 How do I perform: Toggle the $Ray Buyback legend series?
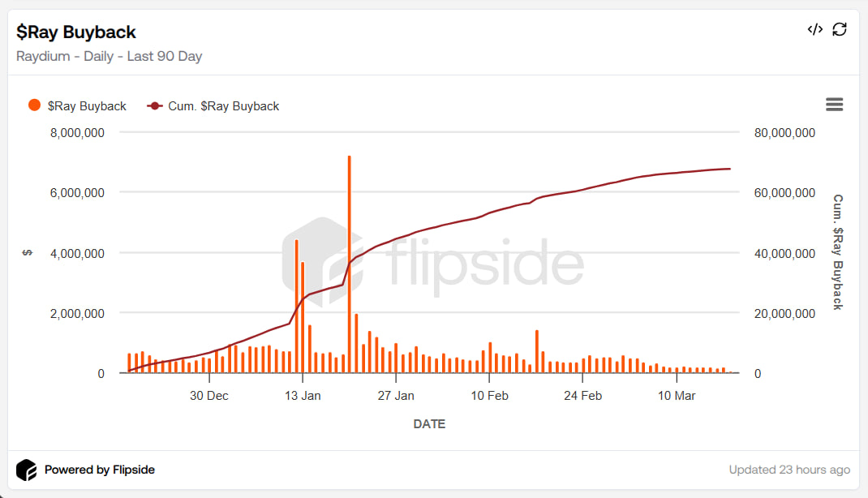pyautogui.click(x=87, y=106)
